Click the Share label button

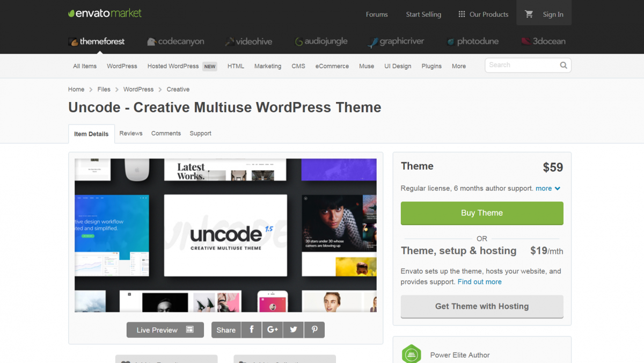(x=226, y=330)
